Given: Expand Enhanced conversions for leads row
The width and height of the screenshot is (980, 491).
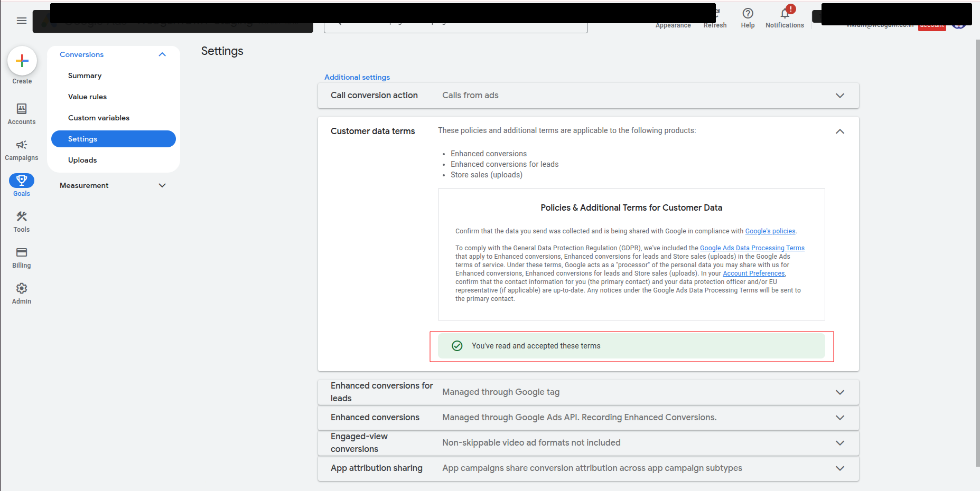Looking at the screenshot, I should pyautogui.click(x=588, y=392).
